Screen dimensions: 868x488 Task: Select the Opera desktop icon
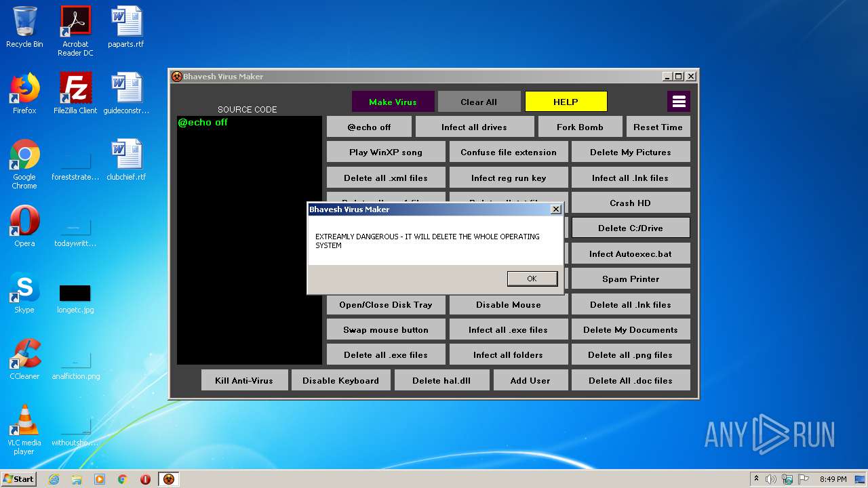[x=24, y=226]
